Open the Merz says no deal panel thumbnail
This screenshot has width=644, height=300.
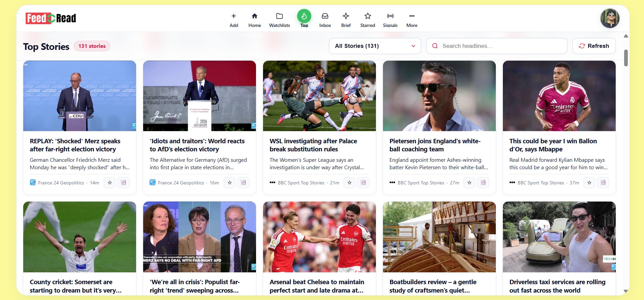point(199,237)
